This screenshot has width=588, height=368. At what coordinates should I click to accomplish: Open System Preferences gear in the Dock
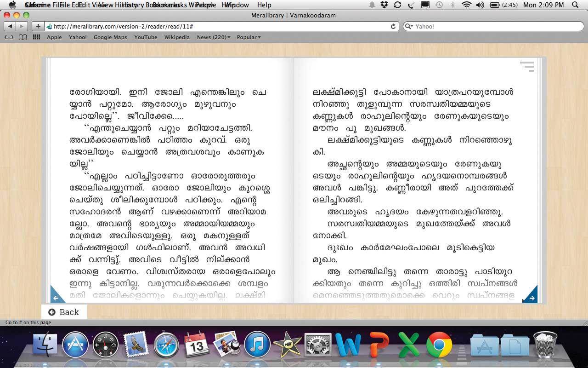[x=318, y=345]
